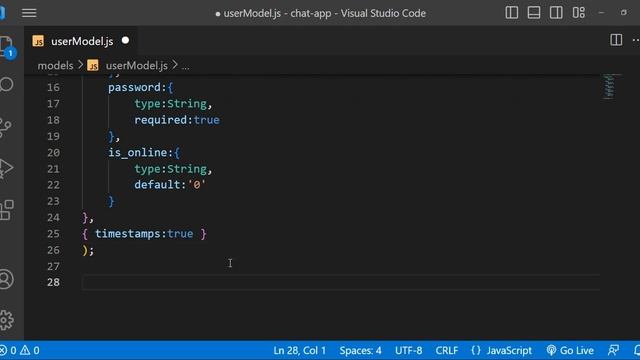Select the userModel.js editor tab
This screenshot has width=640, height=360.
[81, 41]
